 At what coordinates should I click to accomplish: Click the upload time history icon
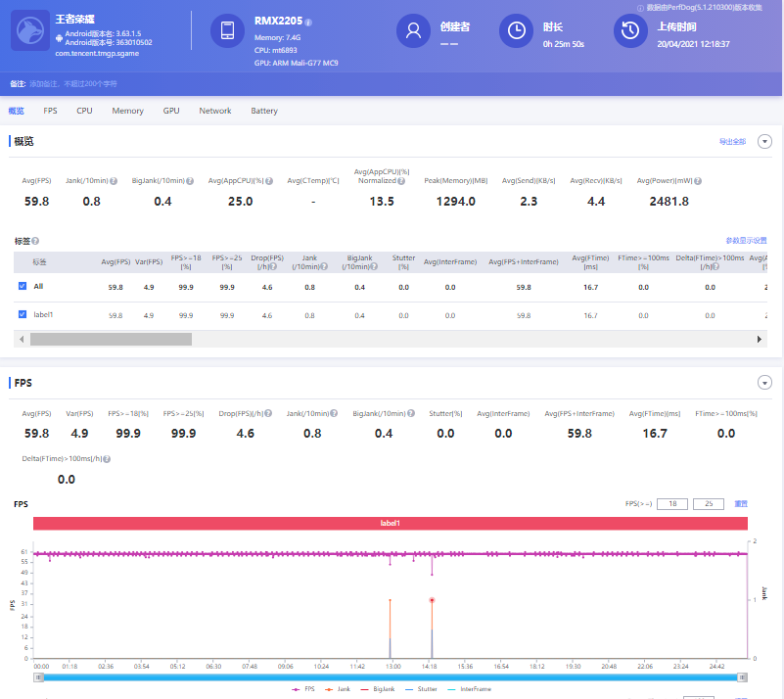pyautogui.click(x=630, y=30)
